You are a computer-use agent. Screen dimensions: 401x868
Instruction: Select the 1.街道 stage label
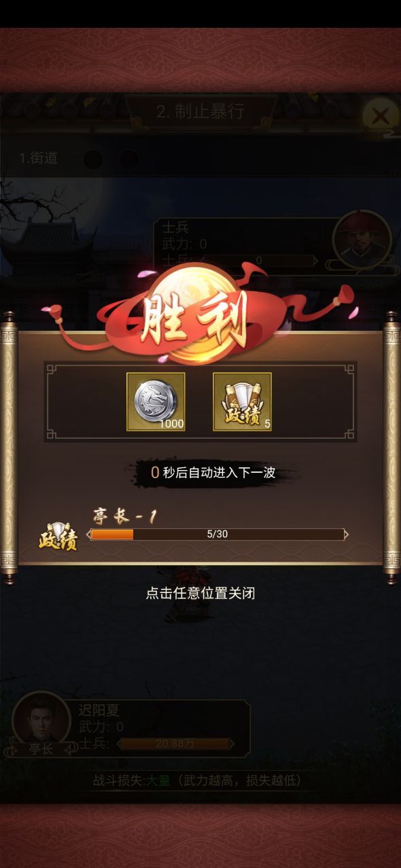(x=38, y=158)
